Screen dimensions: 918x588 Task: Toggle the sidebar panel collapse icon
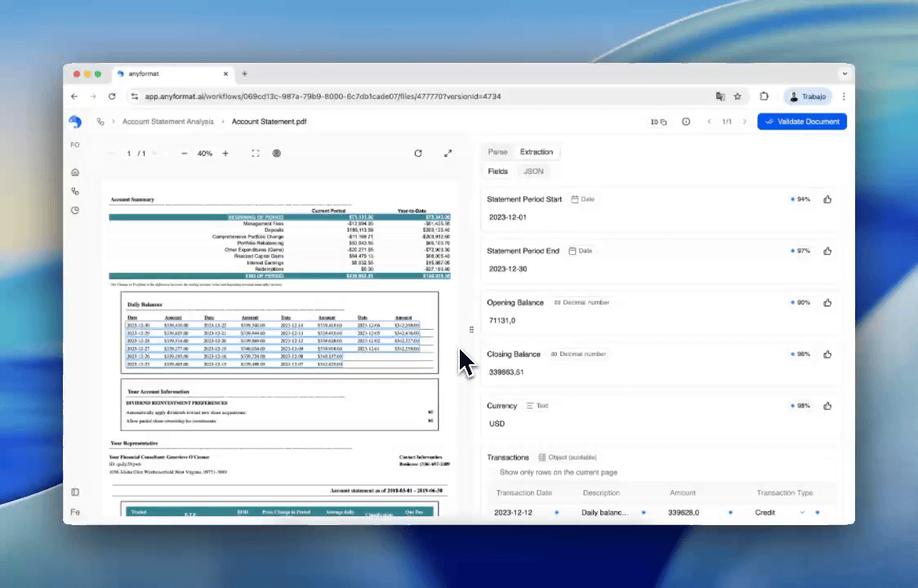point(75,492)
